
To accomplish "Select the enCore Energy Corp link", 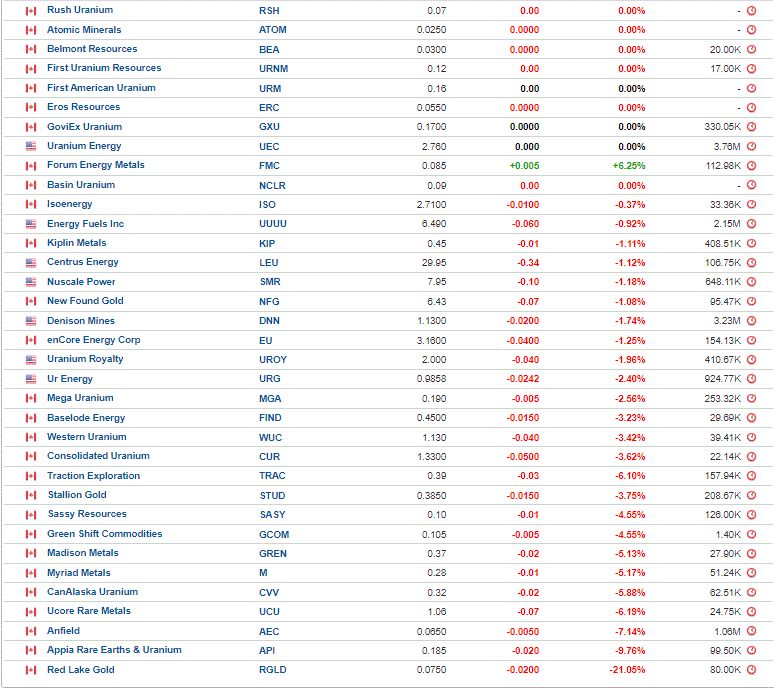I will pos(94,340).
